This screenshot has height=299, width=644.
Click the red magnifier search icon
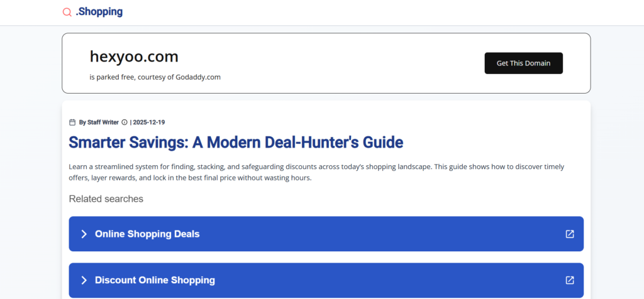[x=67, y=13]
